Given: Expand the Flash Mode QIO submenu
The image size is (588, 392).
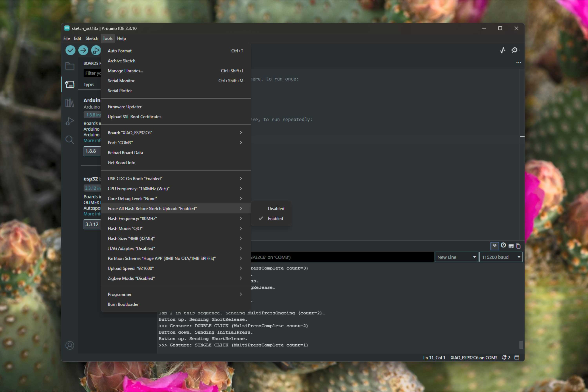Looking at the screenshot, I should tap(176, 228).
